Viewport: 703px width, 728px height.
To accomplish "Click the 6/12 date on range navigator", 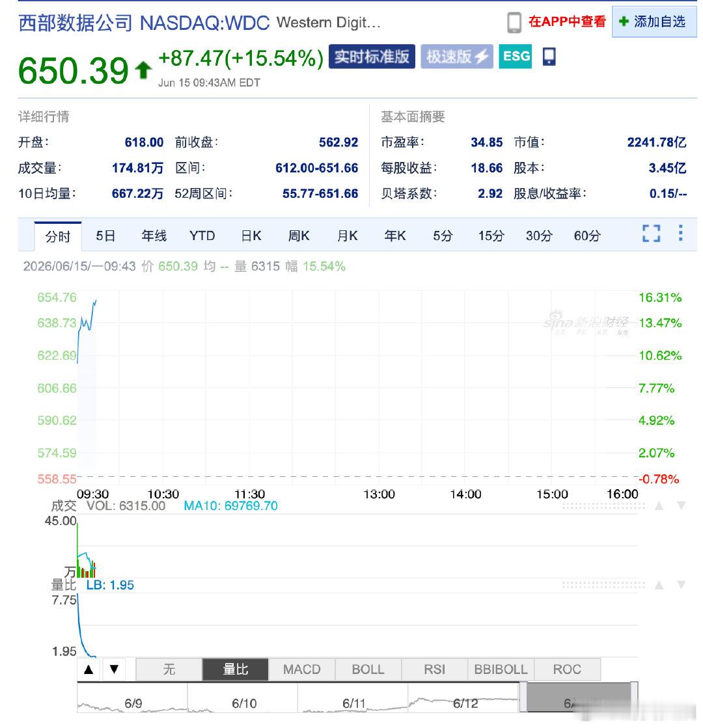I will pos(465,704).
